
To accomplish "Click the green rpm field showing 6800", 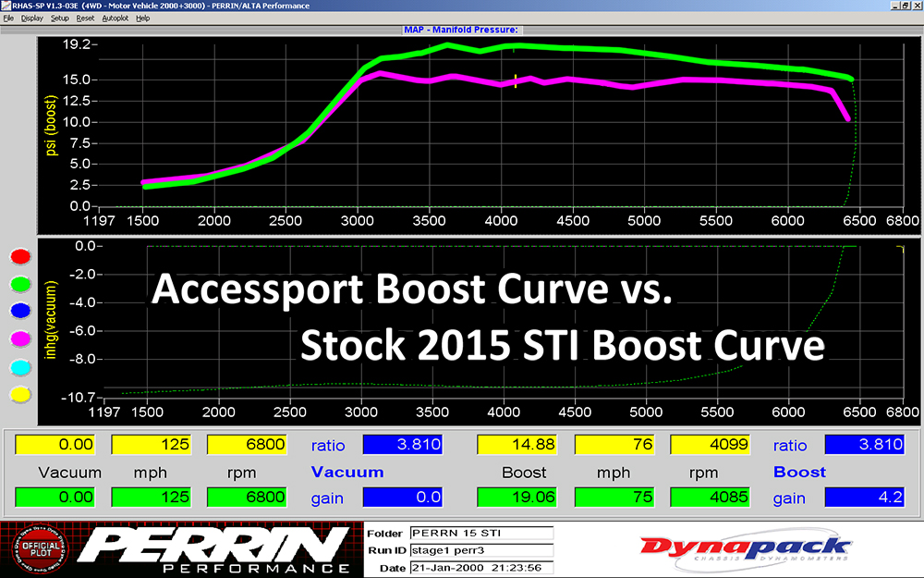I will point(247,497).
